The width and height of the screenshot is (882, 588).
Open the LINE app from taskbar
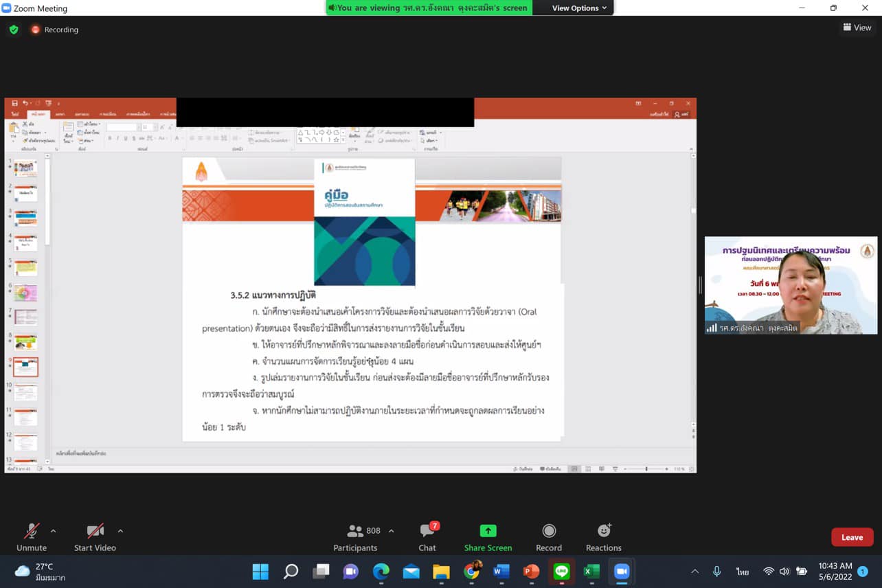(561, 572)
